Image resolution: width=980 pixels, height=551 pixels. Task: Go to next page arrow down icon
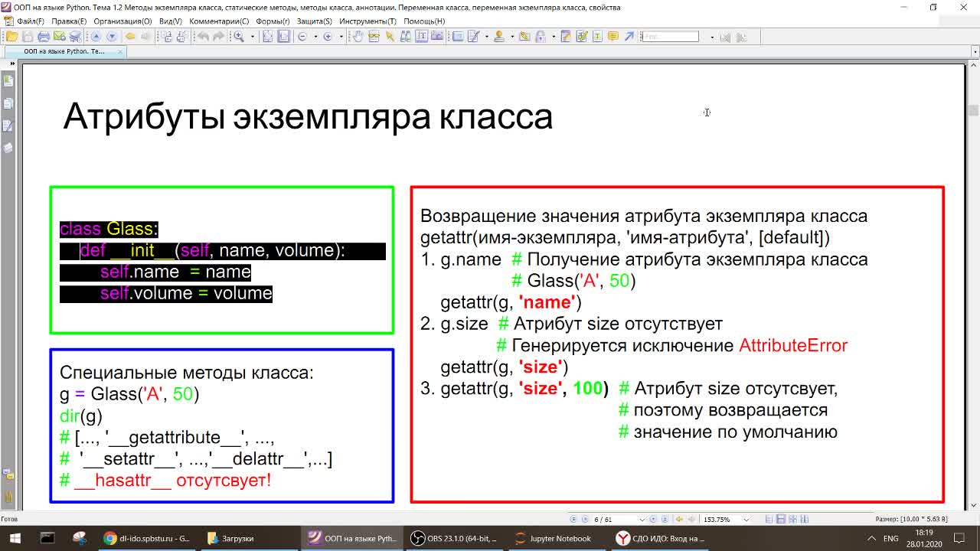[x=112, y=36]
